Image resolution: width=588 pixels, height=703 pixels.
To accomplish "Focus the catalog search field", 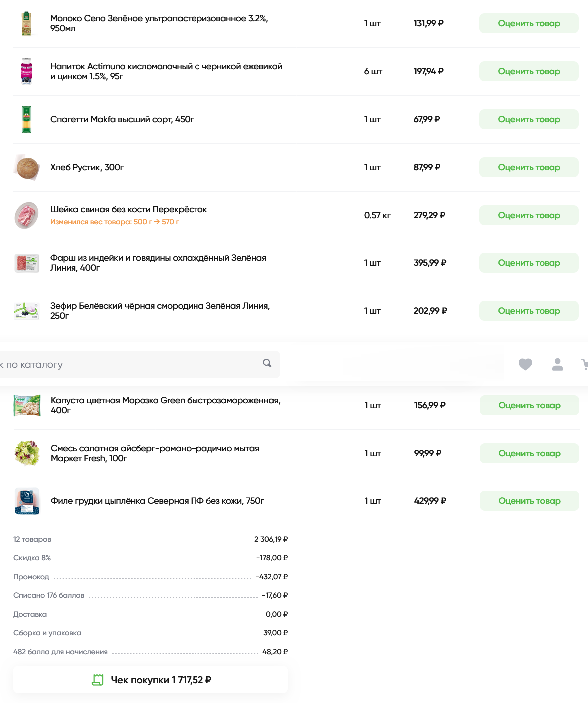I will point(140,364).
